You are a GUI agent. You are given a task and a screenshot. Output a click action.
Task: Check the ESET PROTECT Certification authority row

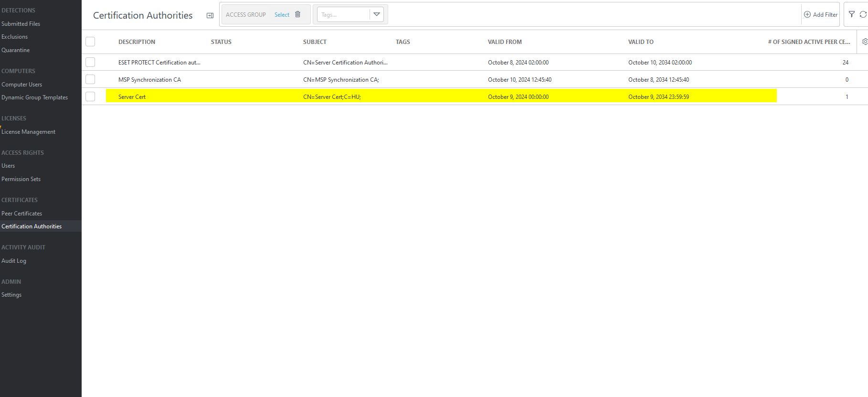coord(90,62)
